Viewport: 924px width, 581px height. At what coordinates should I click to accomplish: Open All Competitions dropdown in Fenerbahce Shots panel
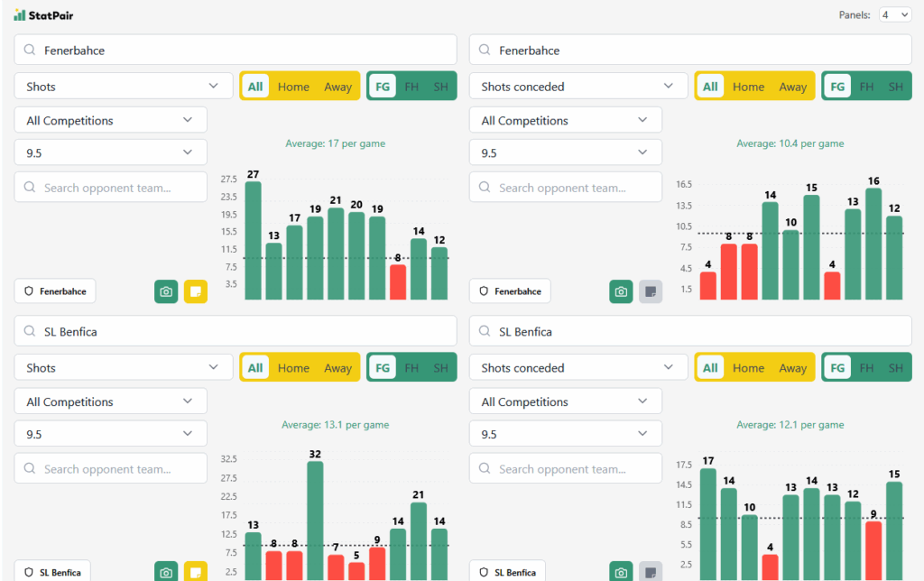[x=110, y=120]
